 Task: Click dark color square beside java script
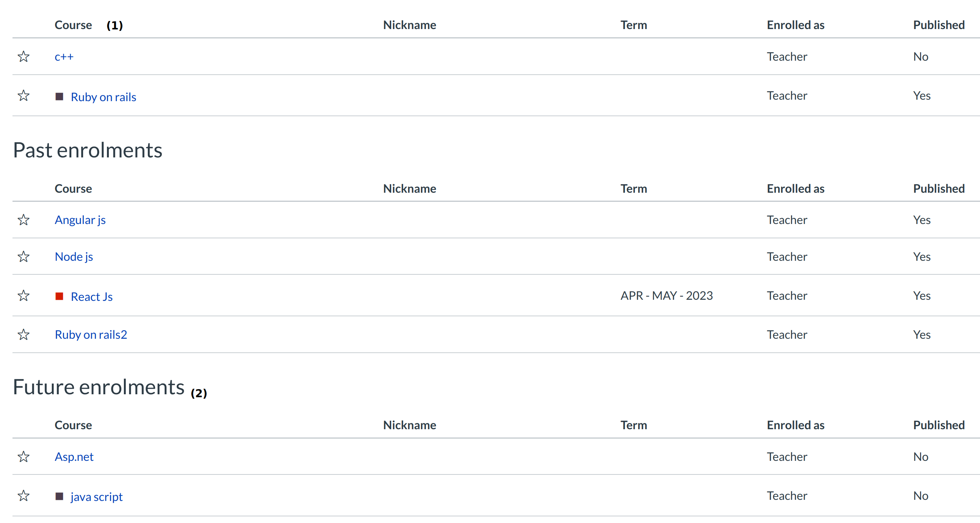tap(59, 497)
